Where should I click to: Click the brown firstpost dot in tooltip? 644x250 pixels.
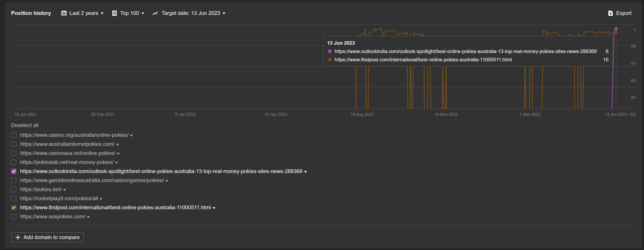click(x=330, y=59)
